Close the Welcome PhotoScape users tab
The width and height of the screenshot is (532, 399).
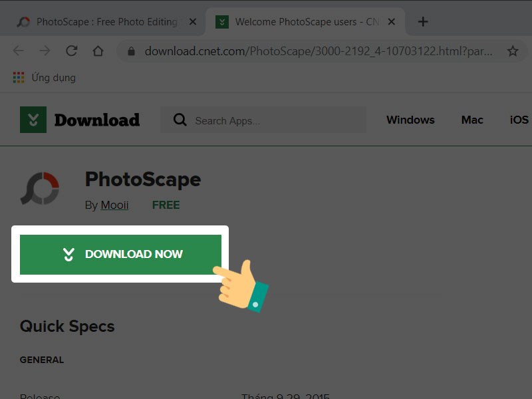tap(392, 22)
